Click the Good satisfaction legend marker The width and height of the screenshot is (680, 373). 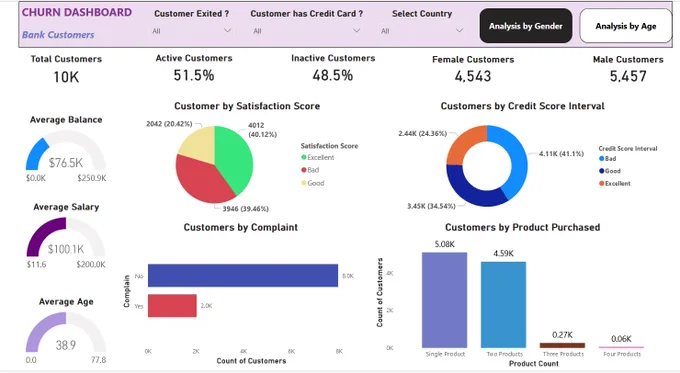tap(304, 183)
